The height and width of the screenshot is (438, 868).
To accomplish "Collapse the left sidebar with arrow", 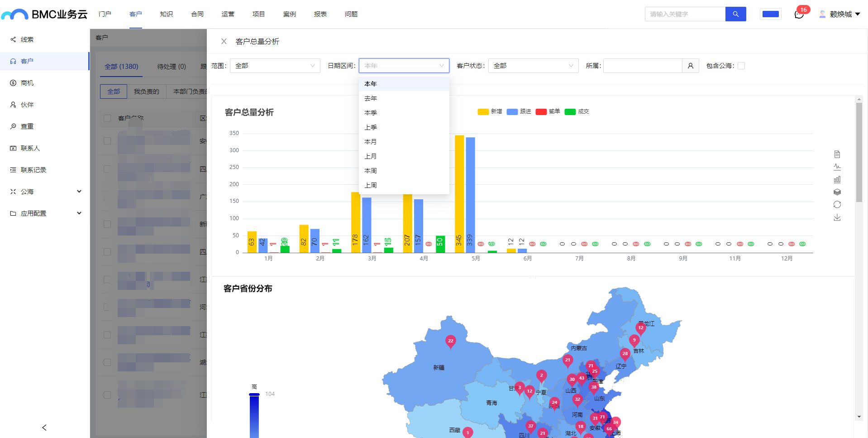I will coord(44,428).
